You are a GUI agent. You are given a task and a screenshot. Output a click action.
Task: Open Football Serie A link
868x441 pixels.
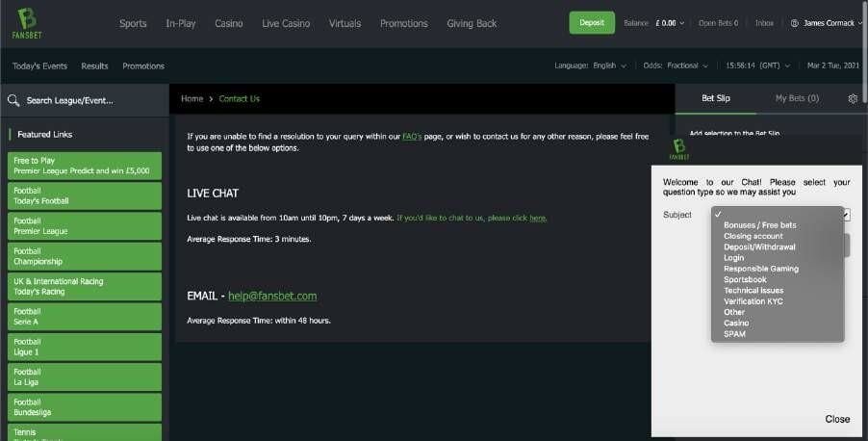pos(85,317)
